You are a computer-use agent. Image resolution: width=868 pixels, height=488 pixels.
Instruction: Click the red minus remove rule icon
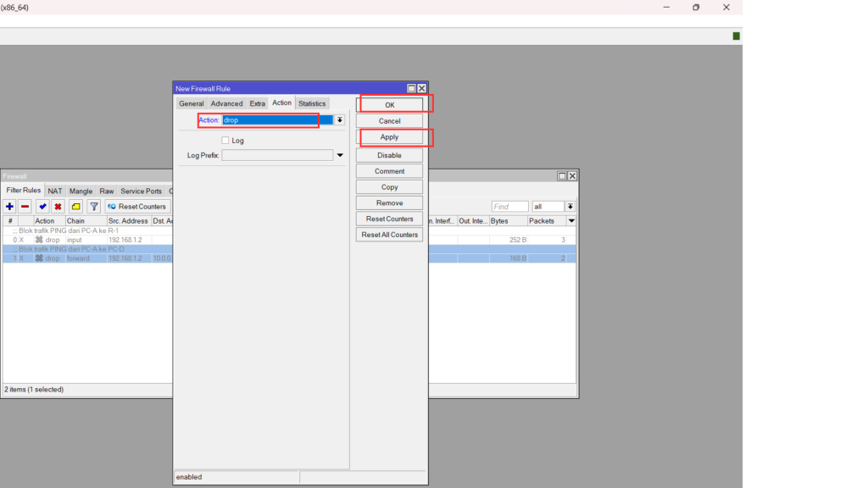click(25, 207)
